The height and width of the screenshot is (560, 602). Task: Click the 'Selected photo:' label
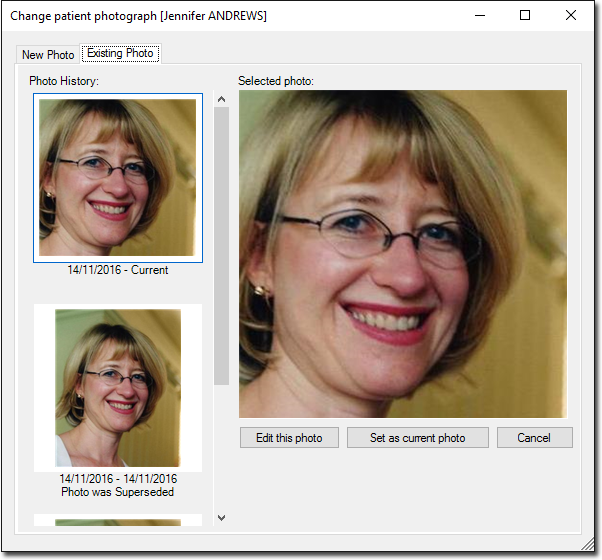(x=276, y=81)
